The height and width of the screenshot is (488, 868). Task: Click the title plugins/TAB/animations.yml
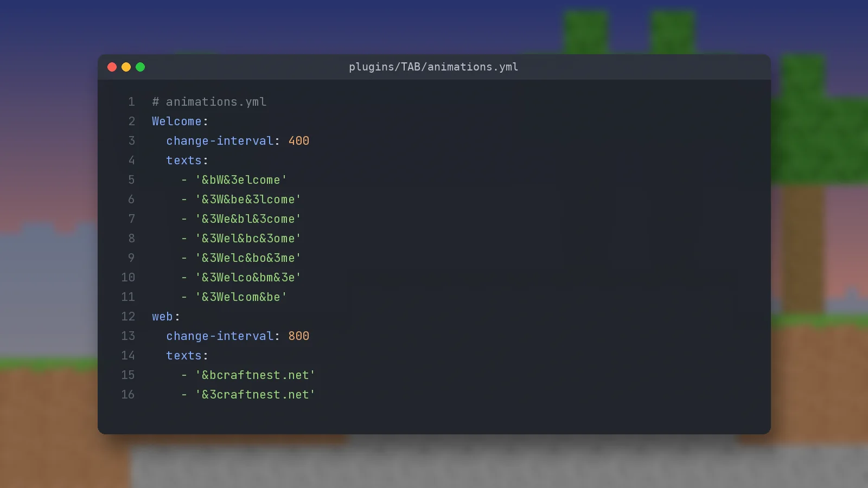click(433, 67)
